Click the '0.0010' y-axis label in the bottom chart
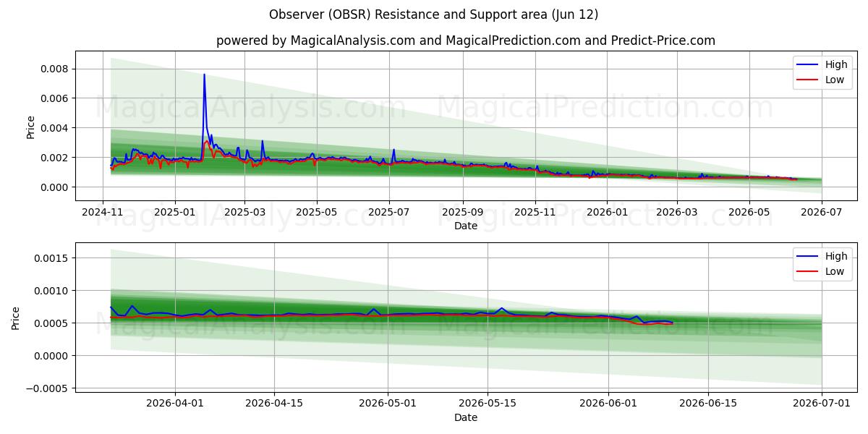The width and height of the screenshot is (868, 434). pyautogui.click(x=52, y=291)
